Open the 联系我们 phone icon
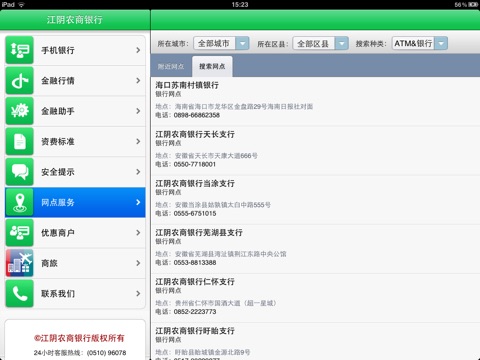The height and width of the screenshot is (360, 480). 20,293
